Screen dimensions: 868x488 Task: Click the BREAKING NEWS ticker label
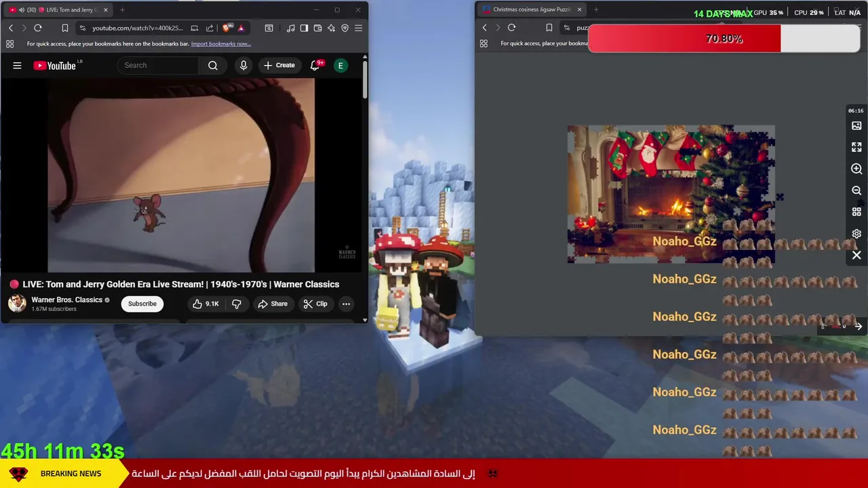[71, 474]
